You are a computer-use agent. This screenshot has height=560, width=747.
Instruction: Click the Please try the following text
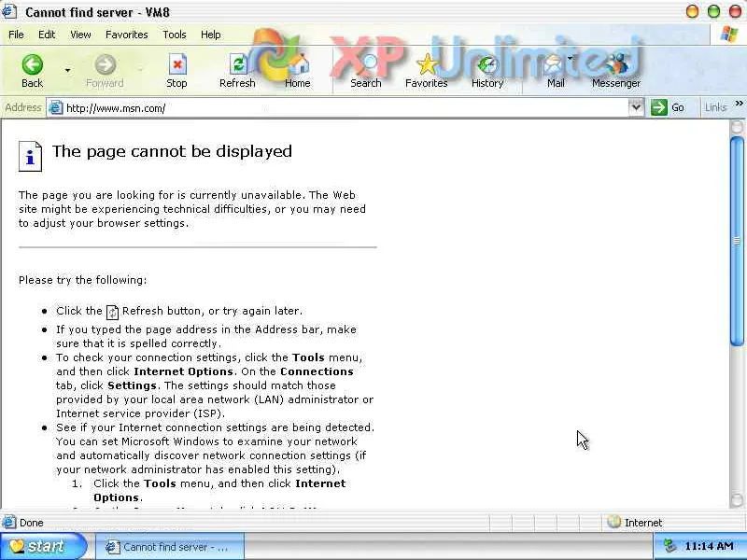83,280
